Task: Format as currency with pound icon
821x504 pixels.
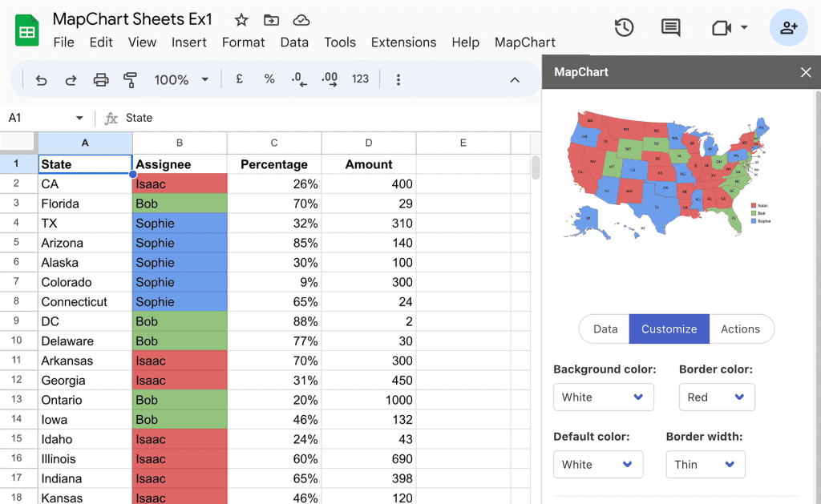Action: (239, 79)
